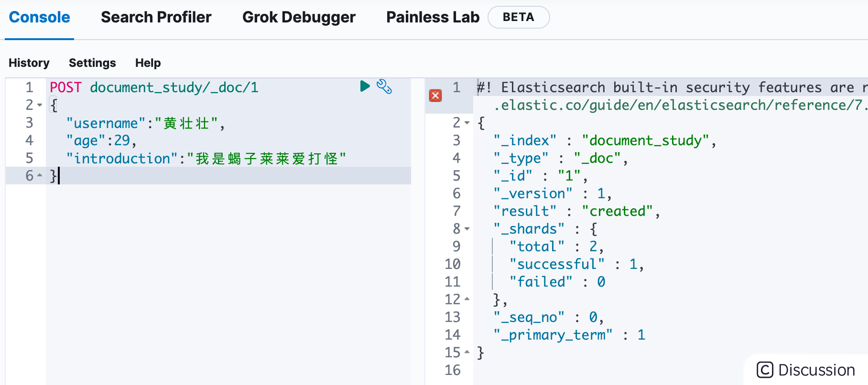Viewport: 868px width, 385px height.
Task: Click line number 1 in the request editor gutter
Action: [30, 87]
